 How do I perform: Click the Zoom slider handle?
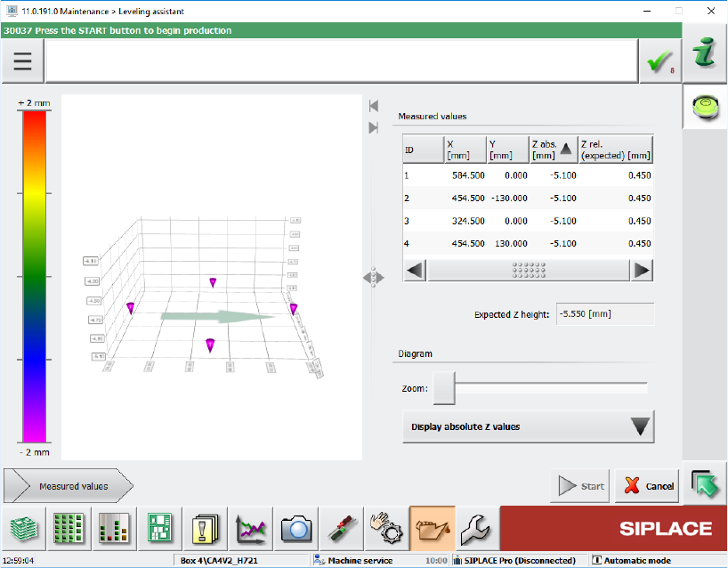pyautogui.click(x=443, y=388)
